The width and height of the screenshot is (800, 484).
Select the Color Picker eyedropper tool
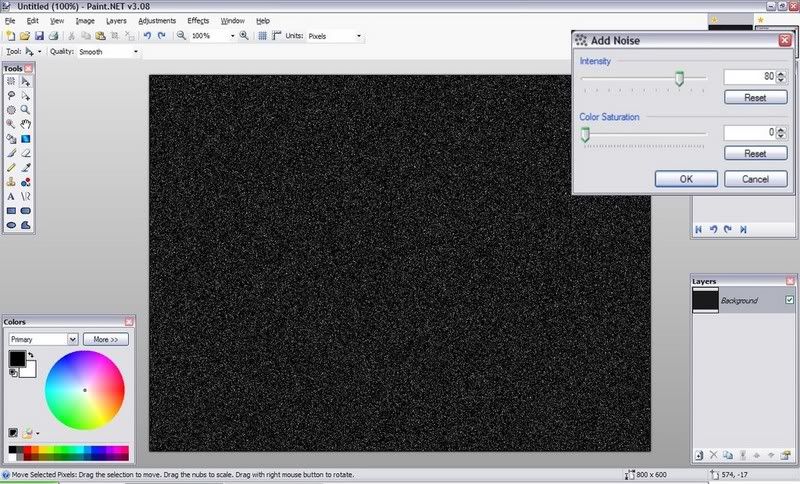(26, 167)
